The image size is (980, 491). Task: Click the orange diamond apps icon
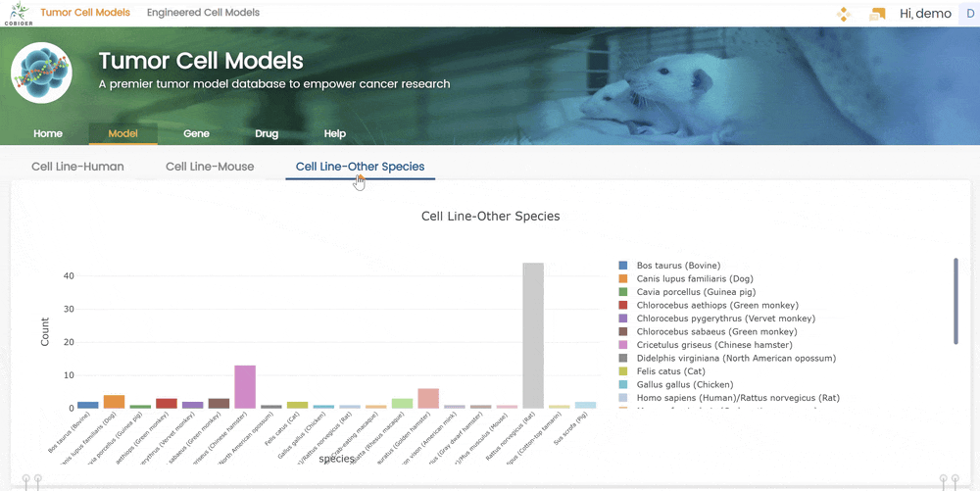point(843,14)
